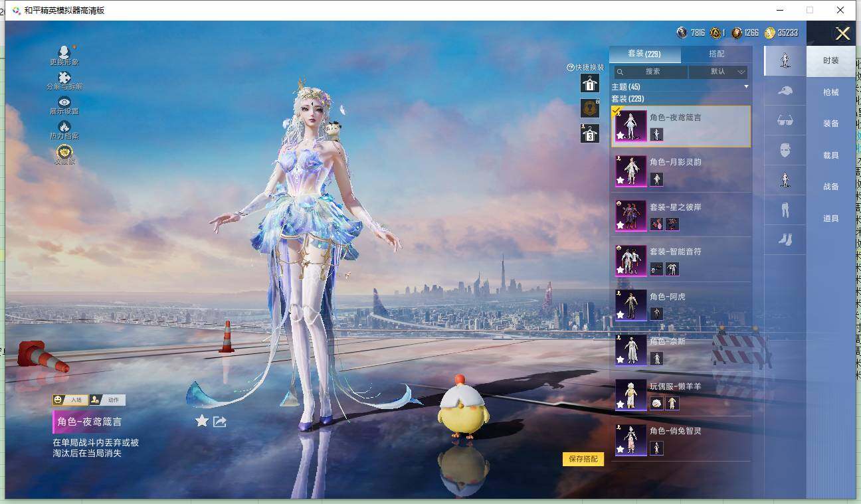The height and width of the screenshot is (504, 861).
Task: Click the 保存搭配 save button
Action: coord(583,459)
